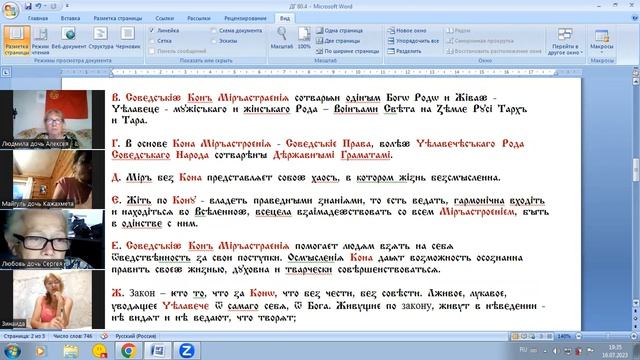Screen dimensions: 640x360
Task: Switch to the Главная tab
Action: [x=38, y=18]
